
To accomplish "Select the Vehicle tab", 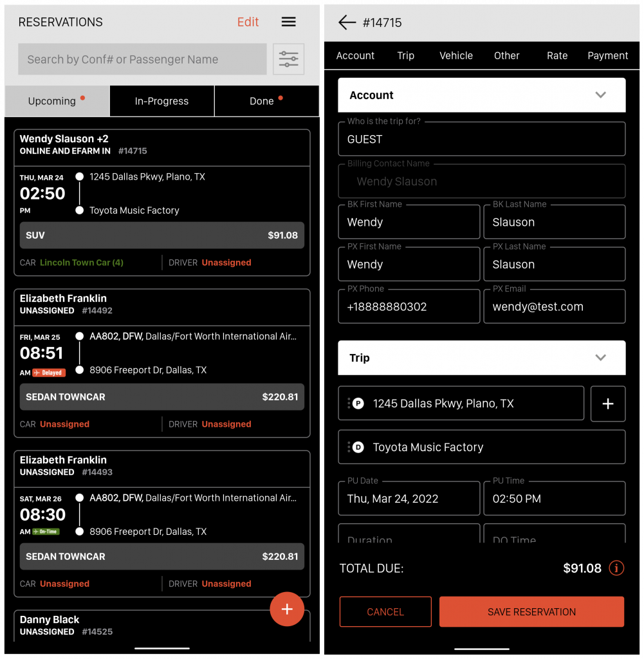I will 456,56.
